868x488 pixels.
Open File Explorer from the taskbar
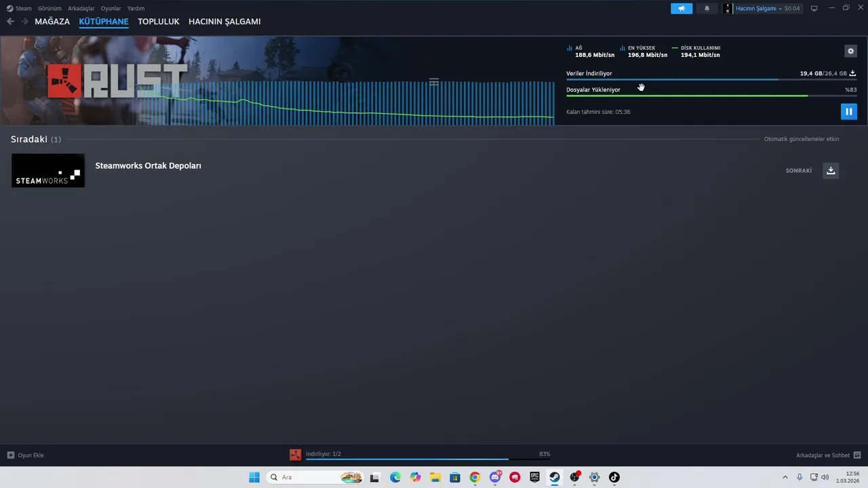tap(435, 477)
